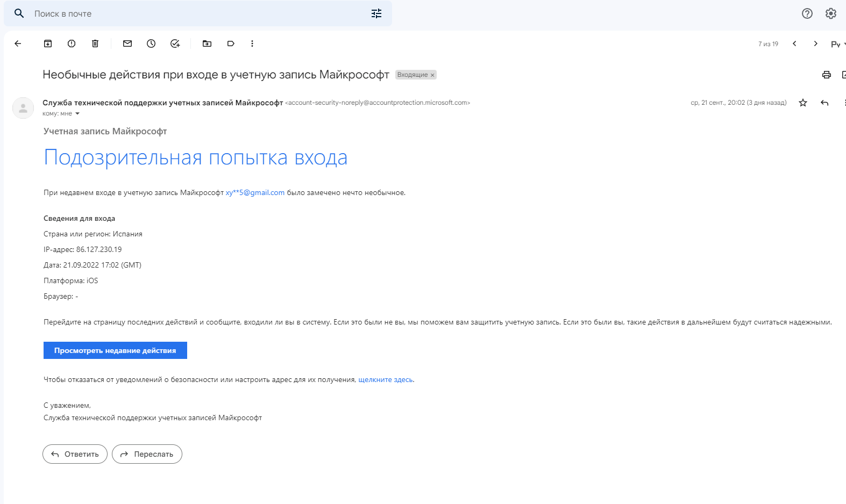Archive this email
Viewport: 846px width, 504px height.
[x=48, y=44]
